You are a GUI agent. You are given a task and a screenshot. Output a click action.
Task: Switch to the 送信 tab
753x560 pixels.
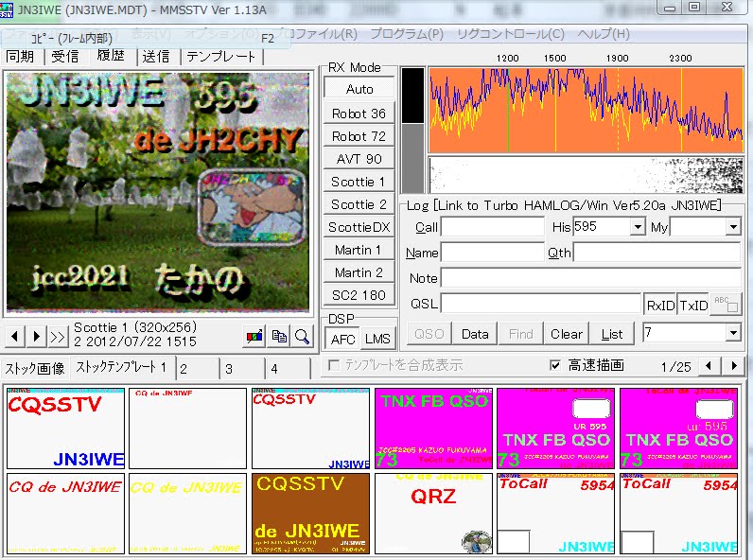(x=156, y=57)
